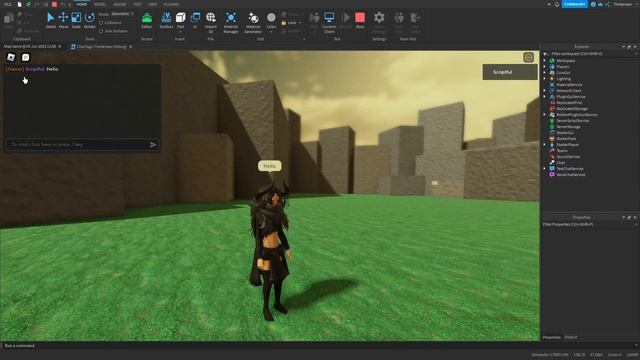
Task: Stop the running playtest
Action: coord(360,20)
